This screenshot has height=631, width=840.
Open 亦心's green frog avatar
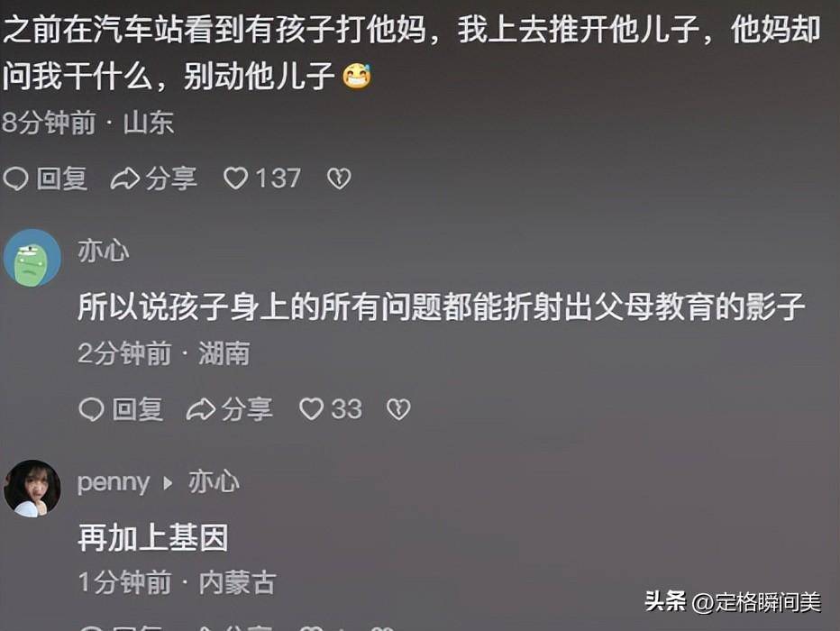click(32, 258)
